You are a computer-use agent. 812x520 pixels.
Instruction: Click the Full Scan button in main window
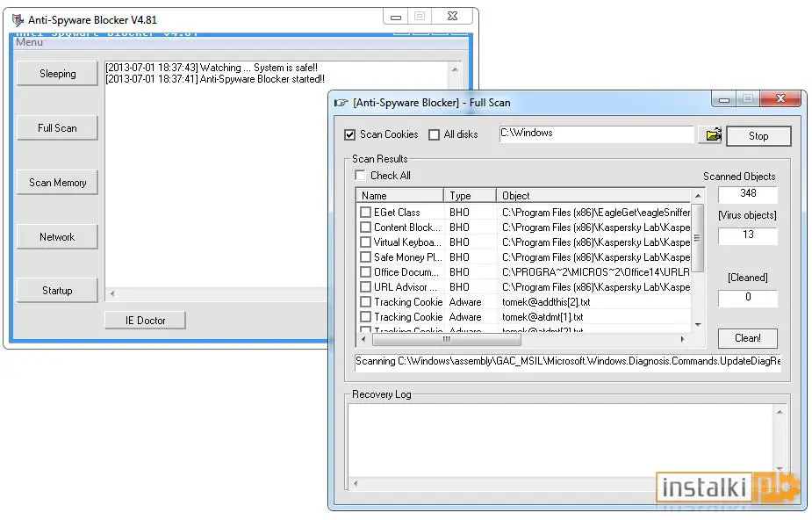point(57,128)
